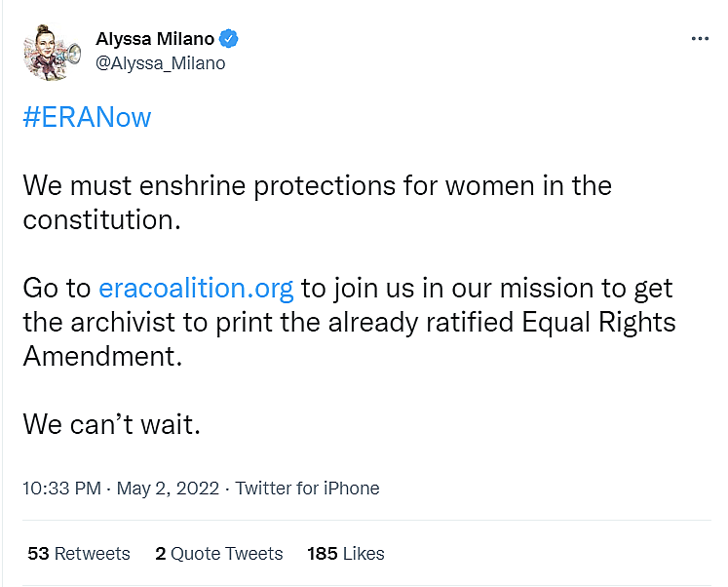Click the word "constitution." in the tweet
The image size is (728, 587).
coord(102,219)
